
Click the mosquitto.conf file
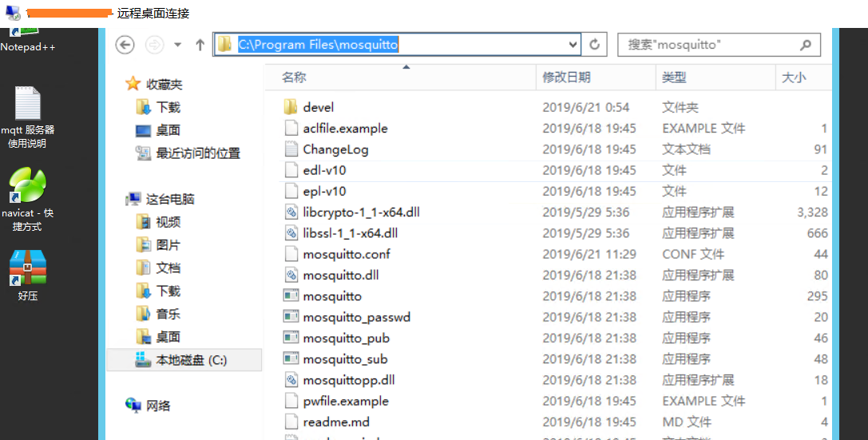click(x=346, y=254)
